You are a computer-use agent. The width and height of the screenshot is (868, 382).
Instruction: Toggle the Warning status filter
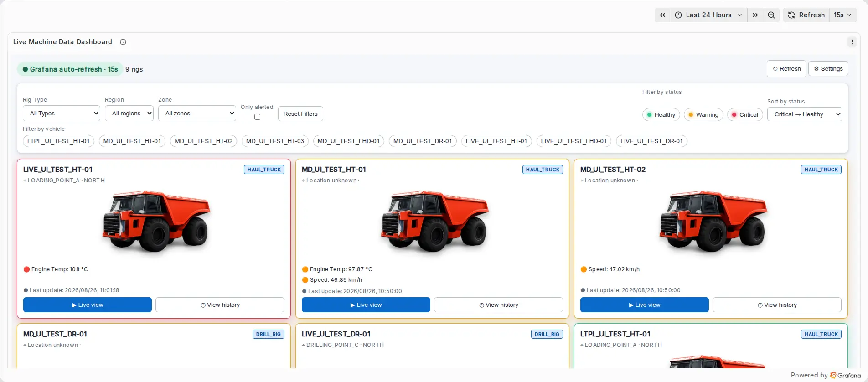pyautogui.click(x=703, y=115)
